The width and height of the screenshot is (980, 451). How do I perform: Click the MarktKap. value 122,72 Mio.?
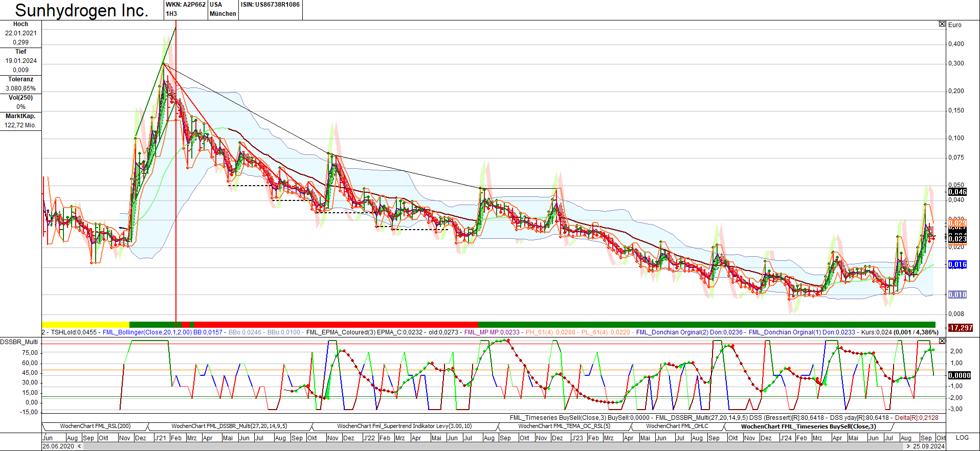pyautogui.click(x=20, y=125)
